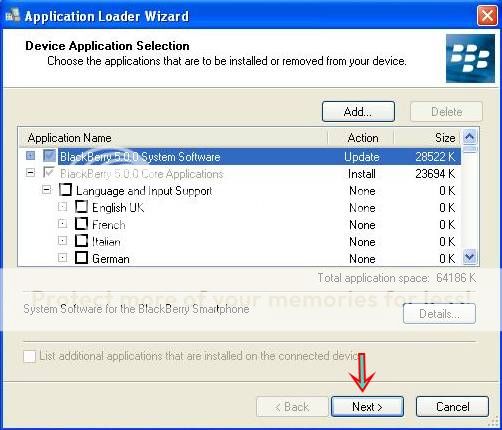
Task: Click the scroll up arrow in the list
Action: 470,136
